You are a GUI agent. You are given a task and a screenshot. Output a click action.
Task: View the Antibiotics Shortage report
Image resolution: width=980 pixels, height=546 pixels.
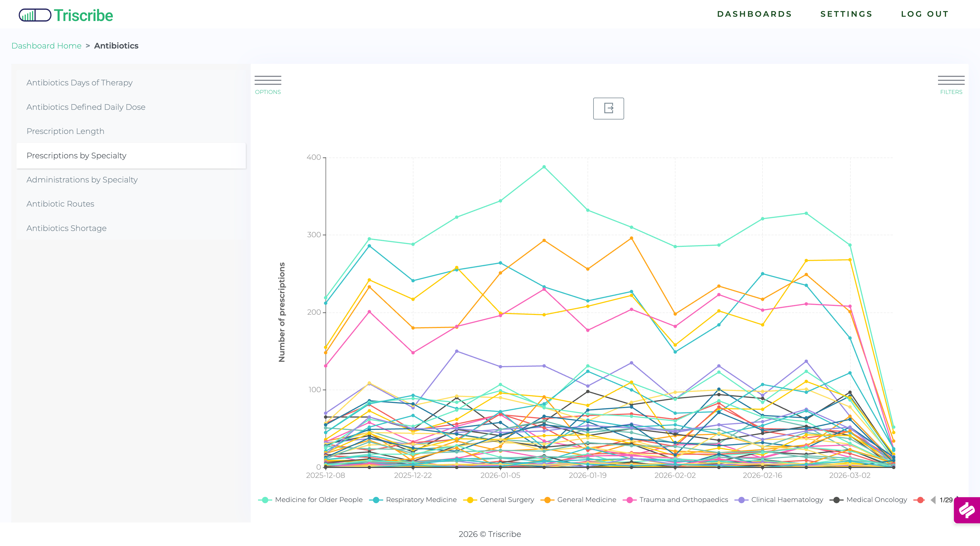[x=66, y=228]
